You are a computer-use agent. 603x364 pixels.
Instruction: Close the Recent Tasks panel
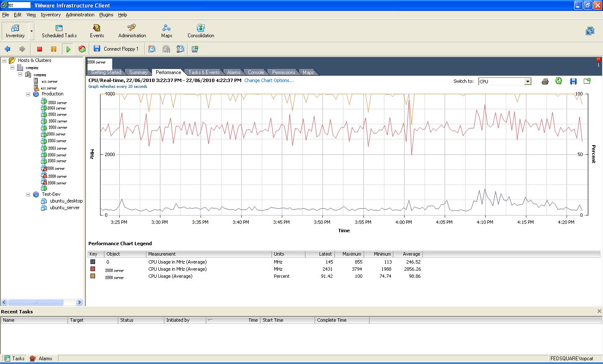point(599,311)
